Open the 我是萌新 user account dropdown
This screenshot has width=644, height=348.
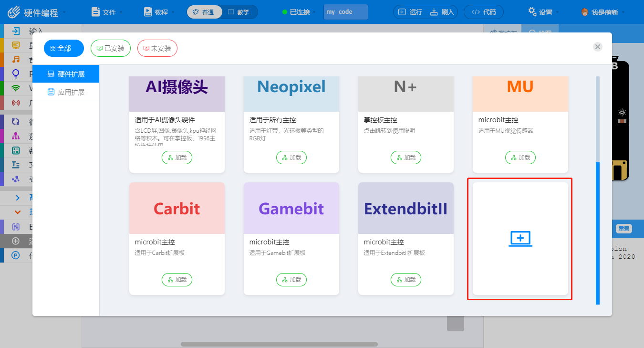(x=603, y=12)
